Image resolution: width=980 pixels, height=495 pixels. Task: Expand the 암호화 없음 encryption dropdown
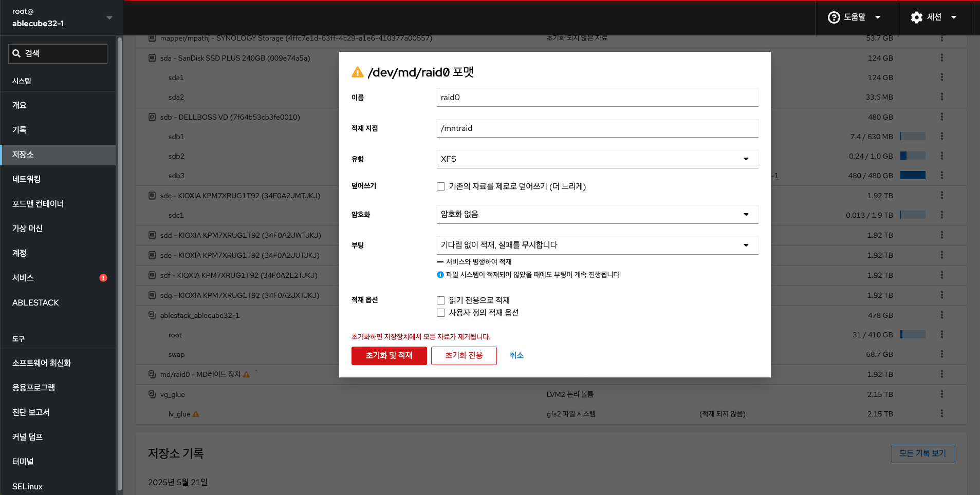click(x=597, y=215)
